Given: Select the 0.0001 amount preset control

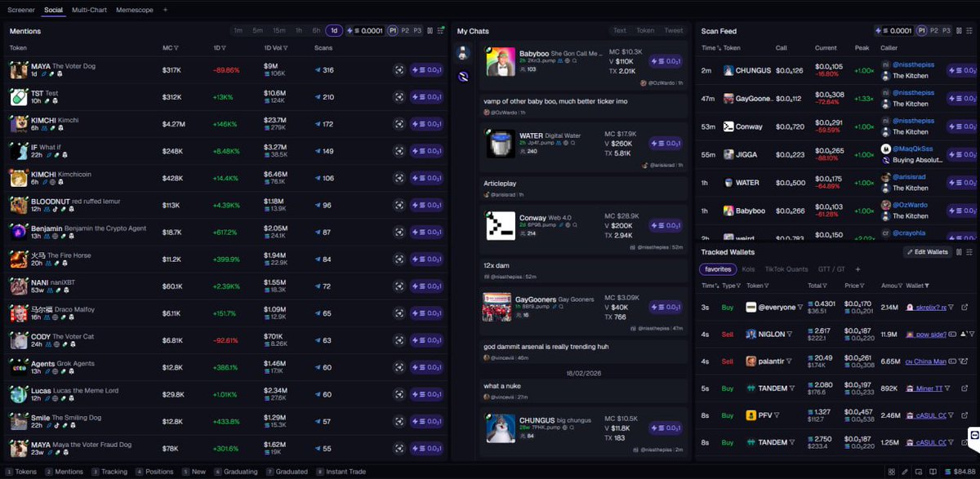Looking at the screenshot, I should (371, 30).
